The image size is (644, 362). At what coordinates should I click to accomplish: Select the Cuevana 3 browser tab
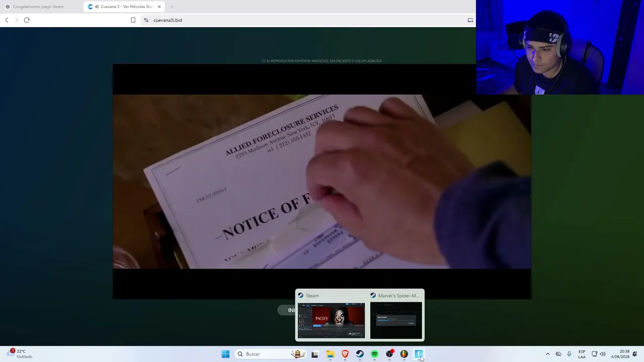click(x=123, y=7)
